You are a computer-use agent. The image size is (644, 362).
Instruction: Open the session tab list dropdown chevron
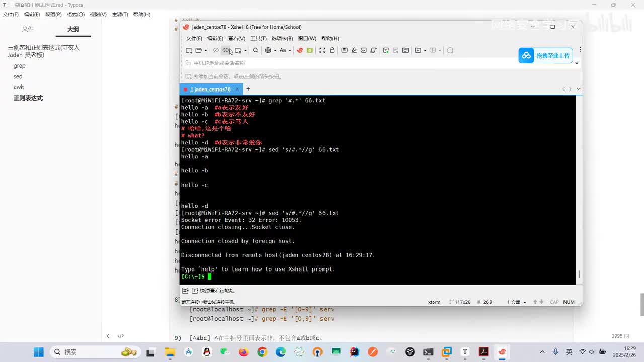pyautogui.click(x=578, y=89)
